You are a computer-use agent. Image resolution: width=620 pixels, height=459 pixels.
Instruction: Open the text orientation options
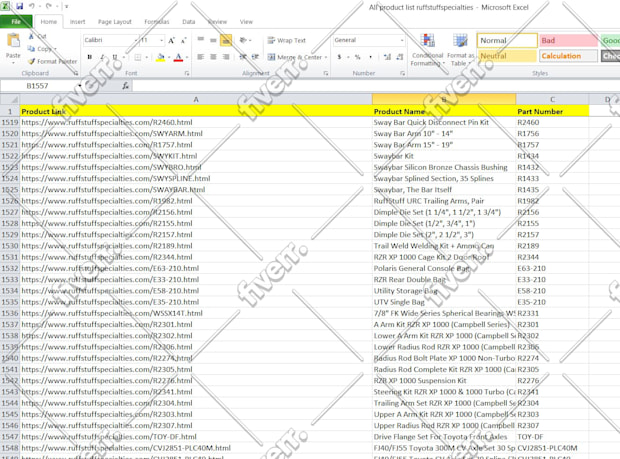pyautogui.click(x=245, y=40)
